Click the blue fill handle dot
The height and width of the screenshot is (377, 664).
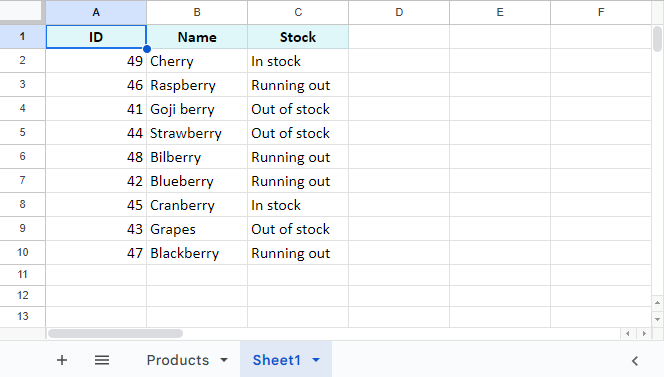147,49
